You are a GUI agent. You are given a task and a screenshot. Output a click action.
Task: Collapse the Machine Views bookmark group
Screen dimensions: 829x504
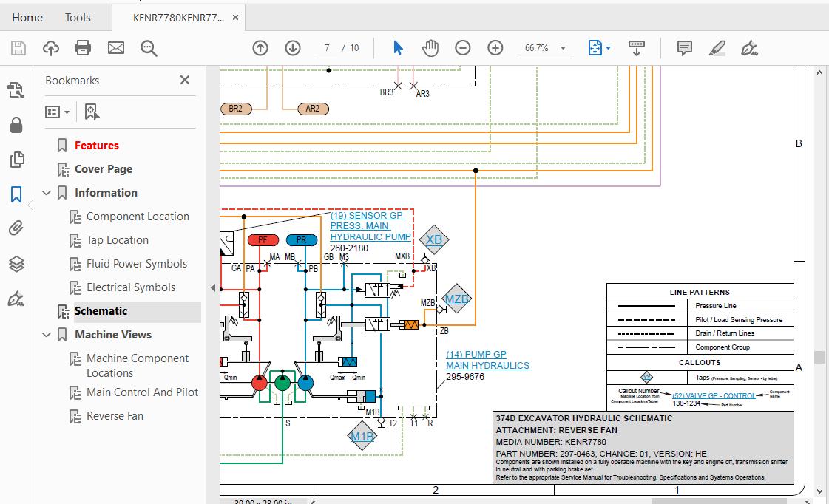(47, 335)
